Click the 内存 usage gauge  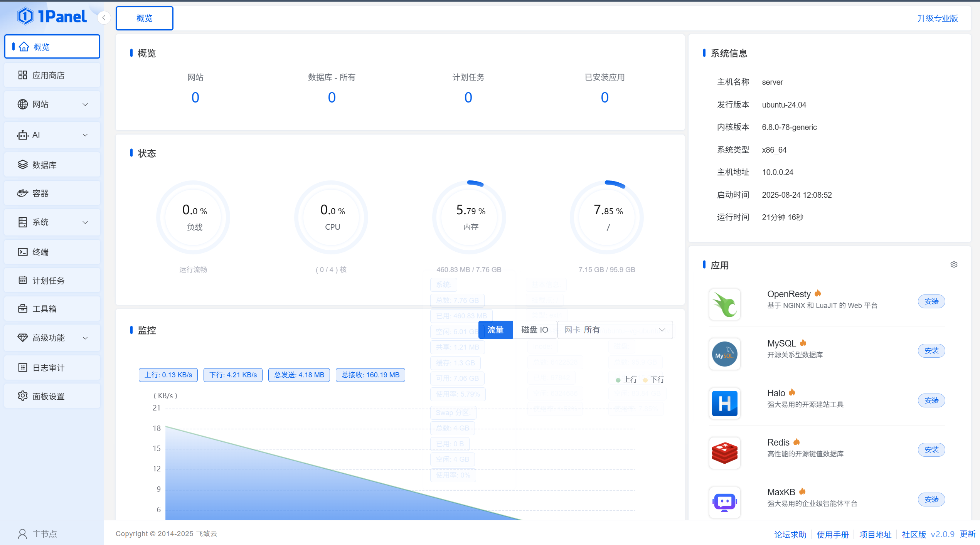[470, 217]
